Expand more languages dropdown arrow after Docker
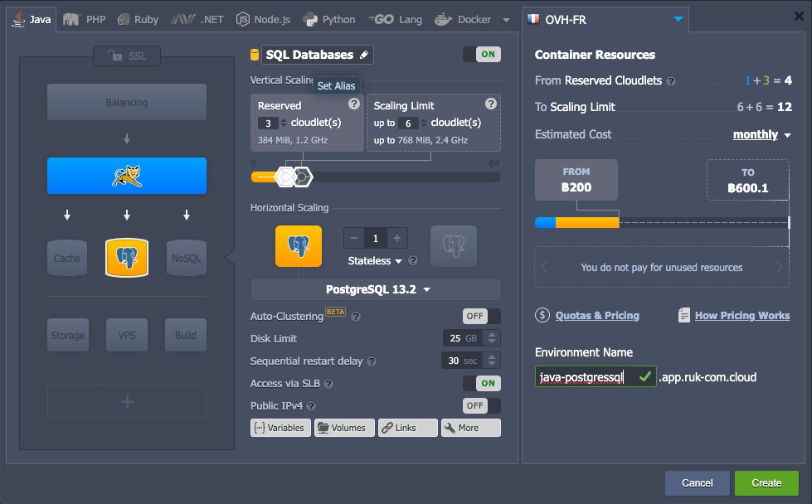812x504 pixels. pyautogui.click(x=507, y=20)
